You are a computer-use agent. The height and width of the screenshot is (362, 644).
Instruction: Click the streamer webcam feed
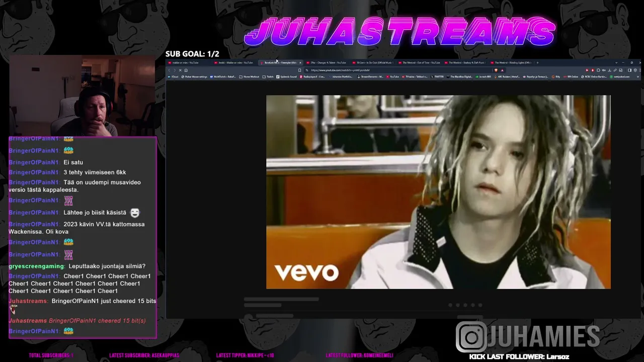click(82, 96)
